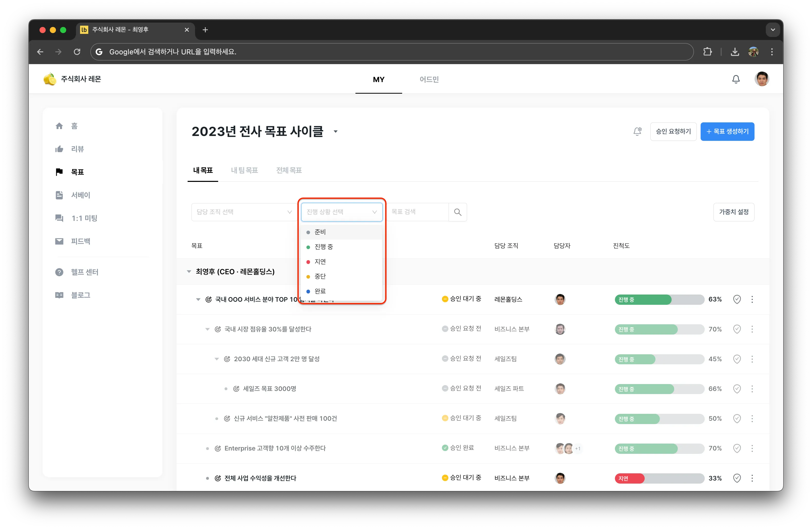Image resolution: width=812 pixels, height=529 pixels.
Task: Click in the 목표 검색 input field
Action: pyautogui.click(x=418, y=212)
